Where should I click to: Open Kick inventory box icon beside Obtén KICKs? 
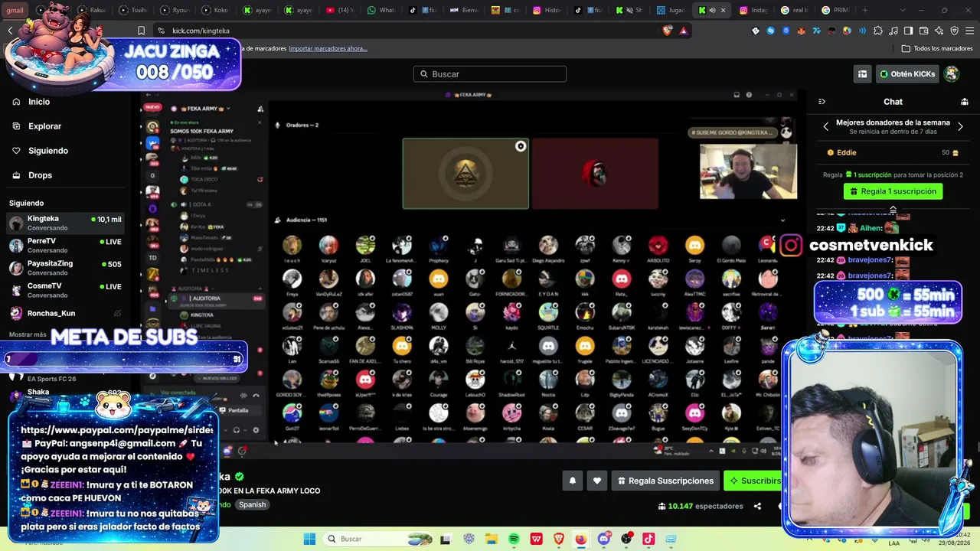(x=862, y=74)
